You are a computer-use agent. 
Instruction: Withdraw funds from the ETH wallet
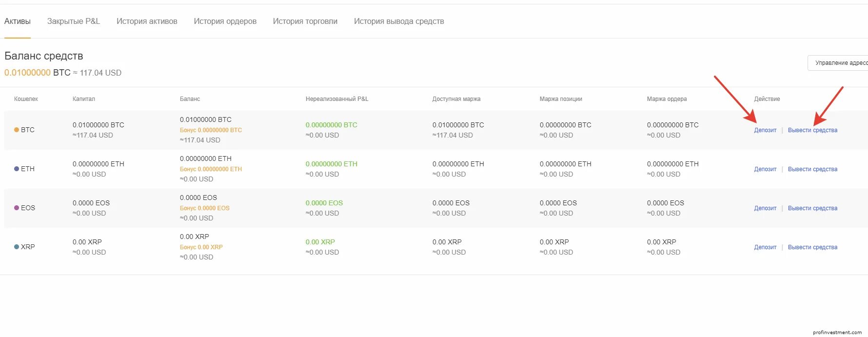[812, 169]
